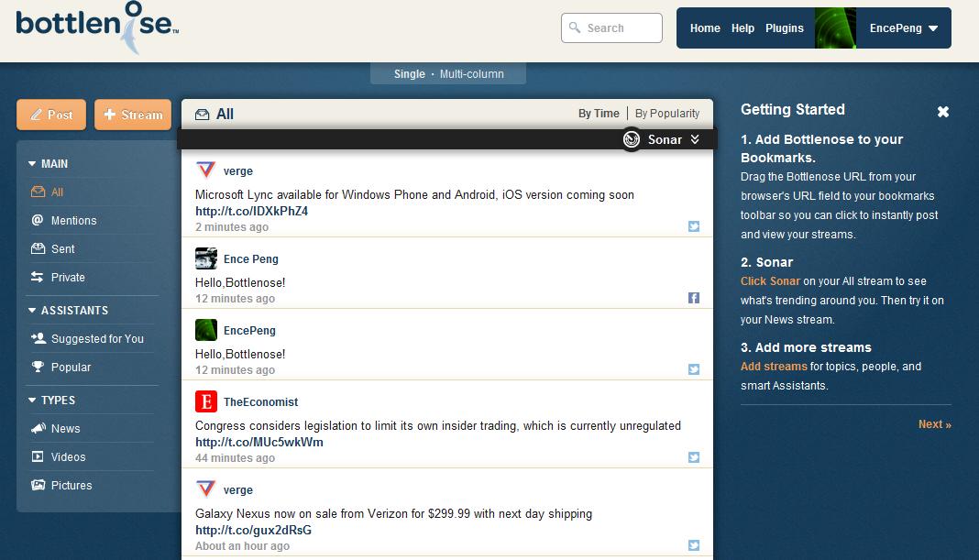Click the Videos play icon
Image resolution: width=979 pixels, height=560 pixels.
(38, 456)
